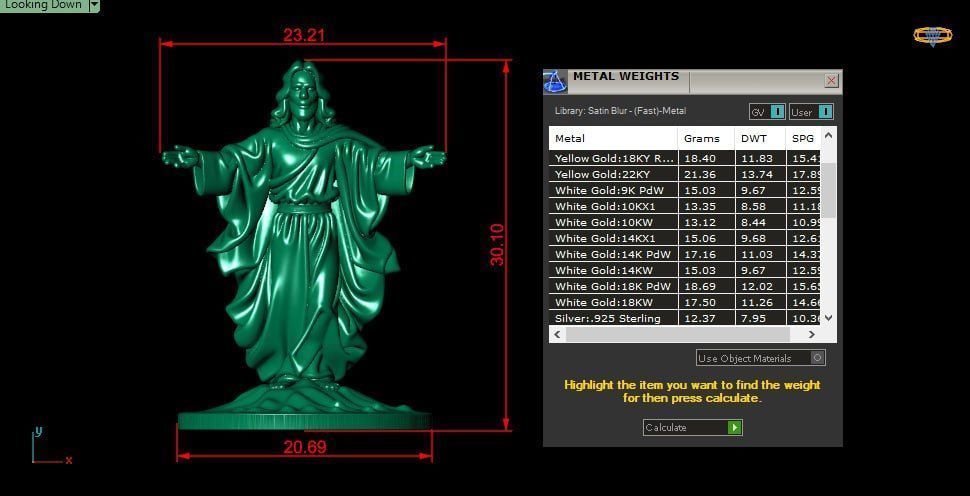Select the Yellow Gold:22KY row
This screenshot has width=970, height=496.
tap(685, 174)
